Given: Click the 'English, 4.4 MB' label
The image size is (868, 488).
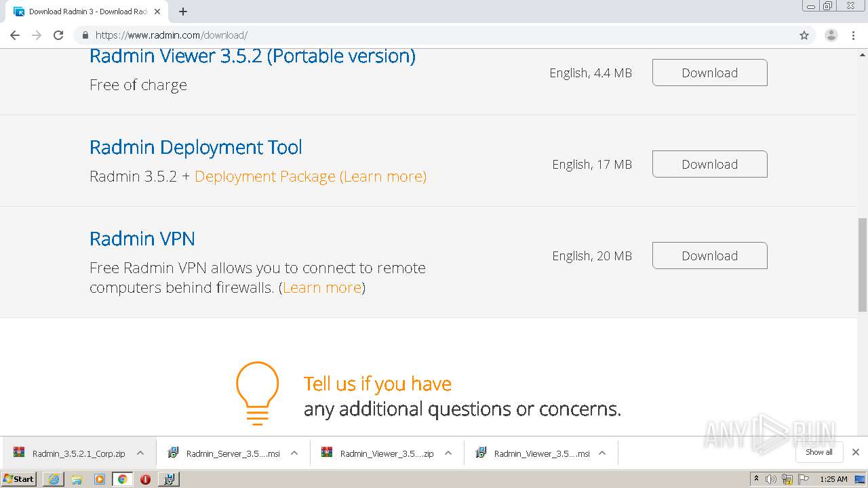Looking at the screenshot, I should 591,73.
